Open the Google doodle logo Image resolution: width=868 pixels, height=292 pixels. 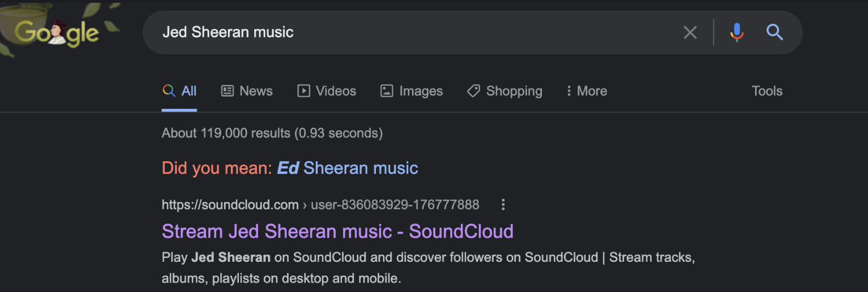56,32
